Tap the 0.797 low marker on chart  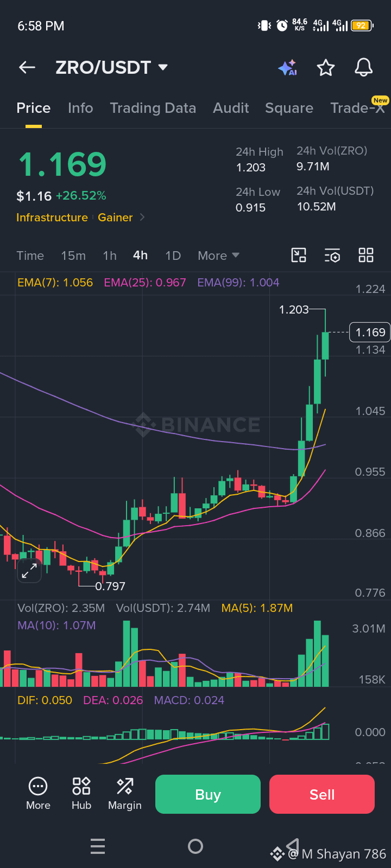coord(110,586)
